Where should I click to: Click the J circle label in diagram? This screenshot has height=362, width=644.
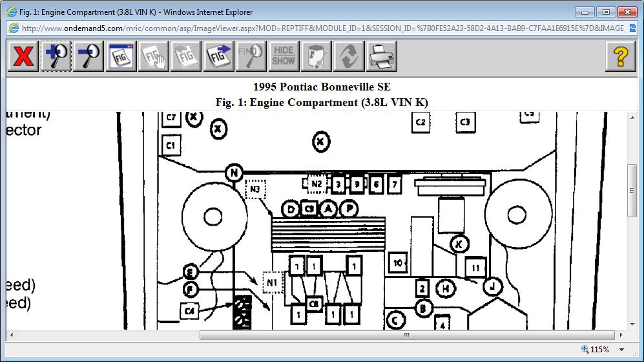(492, 286)
